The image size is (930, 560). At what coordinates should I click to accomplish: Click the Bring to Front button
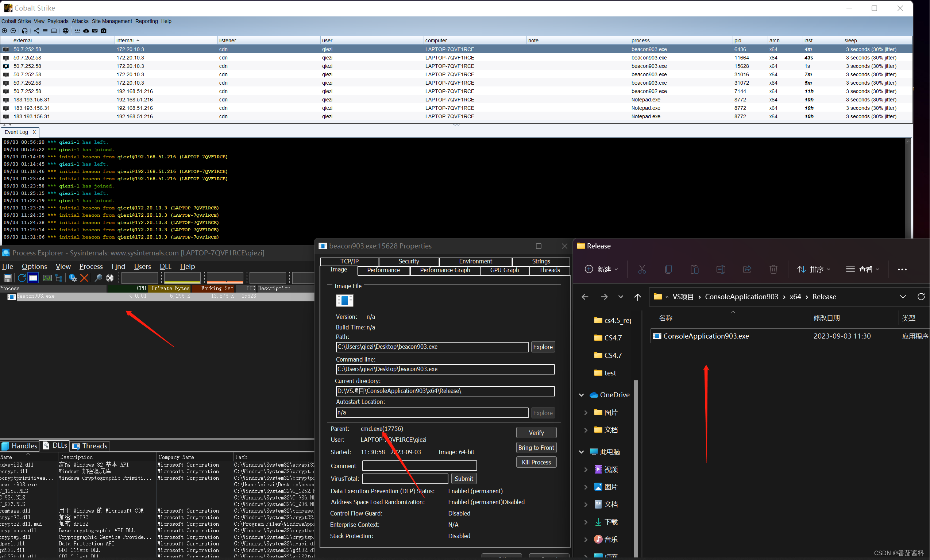pyautogui.click(x=536, y=448)
